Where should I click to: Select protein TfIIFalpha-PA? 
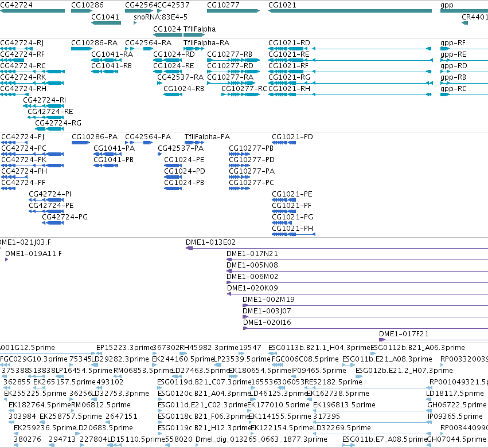tap(194, 143)
